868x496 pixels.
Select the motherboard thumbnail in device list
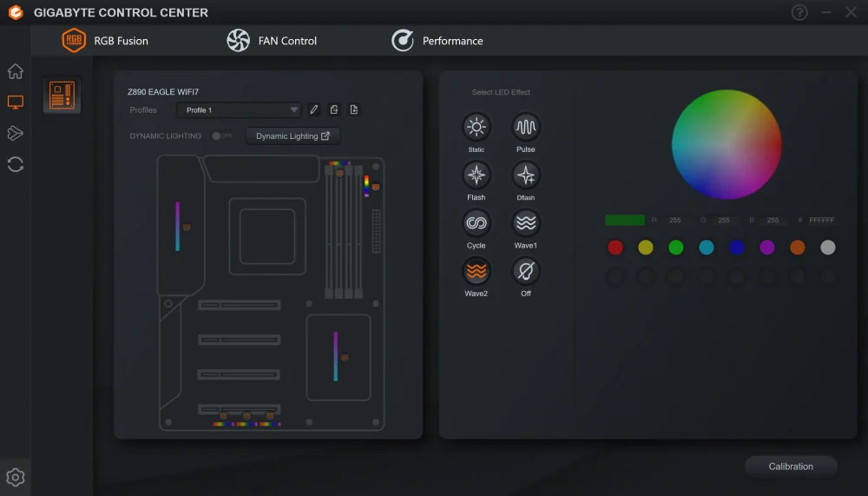point(62,95)
